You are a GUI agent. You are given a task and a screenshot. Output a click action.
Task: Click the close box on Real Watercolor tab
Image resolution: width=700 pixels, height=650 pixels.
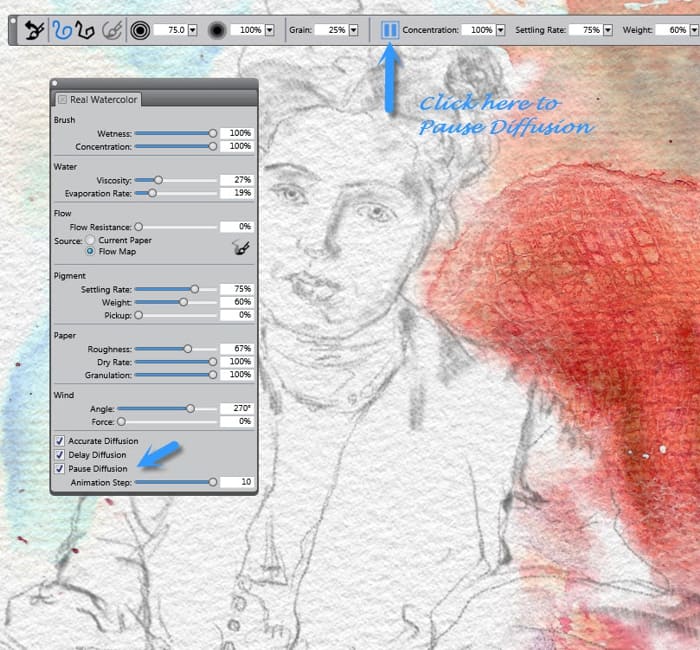pyautogui.click(x=63, y=100)
